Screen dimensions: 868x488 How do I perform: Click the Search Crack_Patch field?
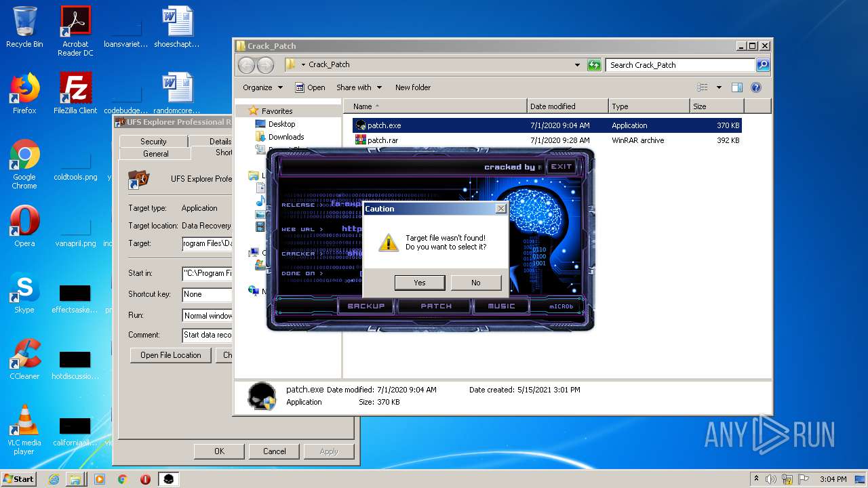click(x=680, y=65)
